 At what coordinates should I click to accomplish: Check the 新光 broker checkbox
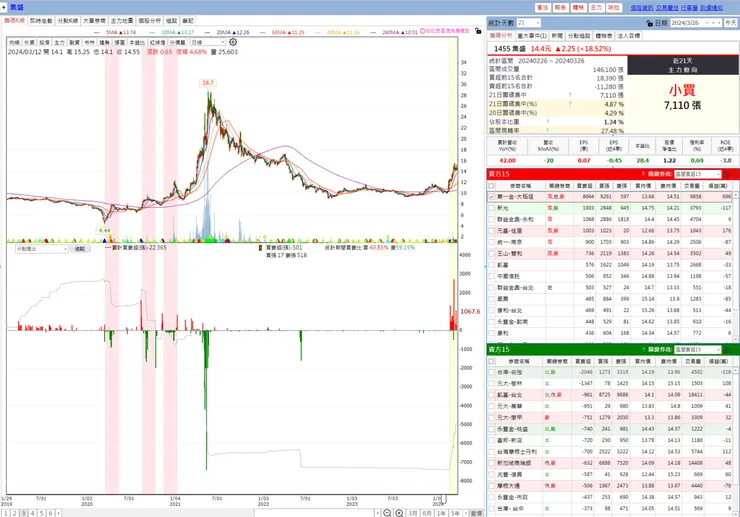tap(492, 208)
